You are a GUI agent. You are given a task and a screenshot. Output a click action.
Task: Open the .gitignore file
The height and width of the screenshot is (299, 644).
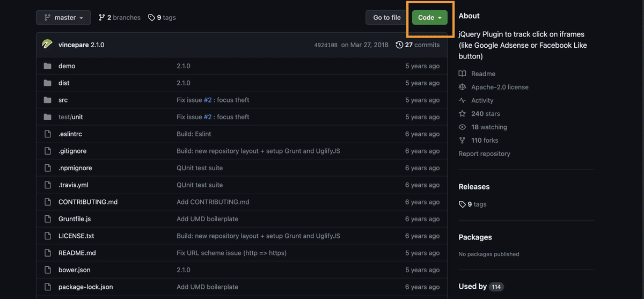(72, 151)
